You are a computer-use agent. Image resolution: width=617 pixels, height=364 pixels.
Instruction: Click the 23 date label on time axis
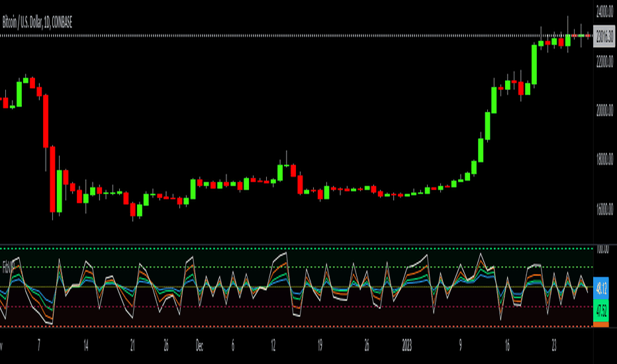click(553, 345)
